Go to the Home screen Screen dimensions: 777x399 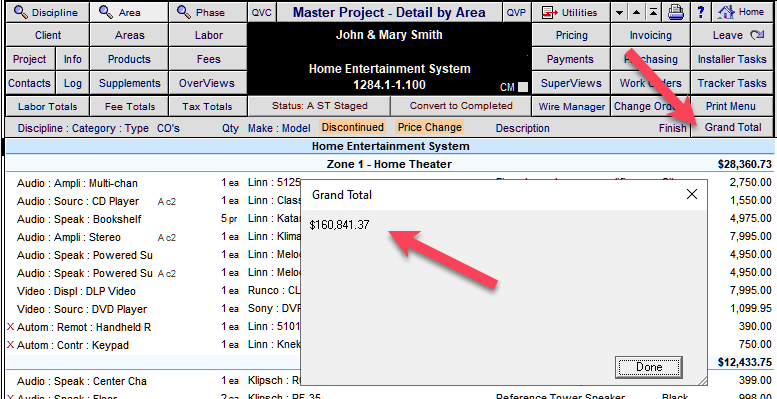click(741, 12)
